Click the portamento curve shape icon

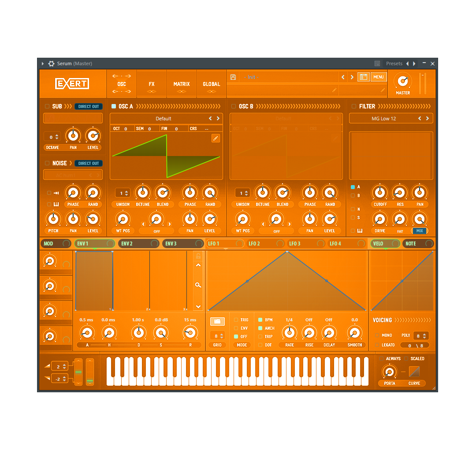(x=414, y=372)
